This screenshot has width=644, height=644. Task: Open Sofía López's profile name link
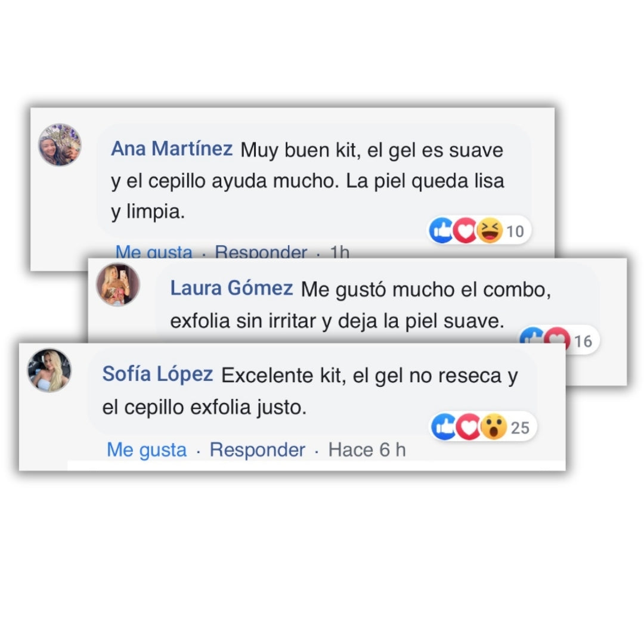click(x=157, y=374)
